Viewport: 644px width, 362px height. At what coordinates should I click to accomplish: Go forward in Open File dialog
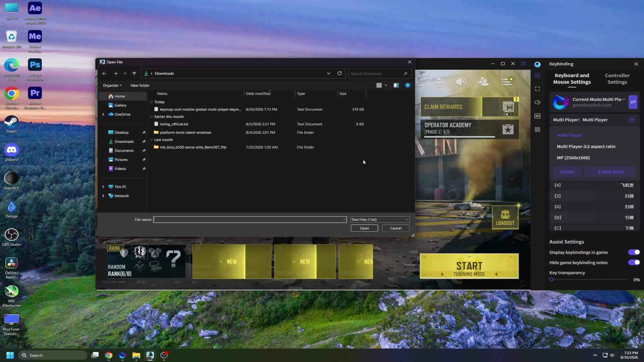(x=115, y=73)
